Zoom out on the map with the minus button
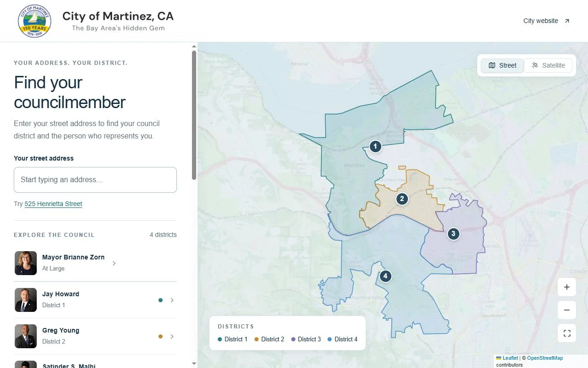Screen dimensions: 588x368 coord(567,310)
